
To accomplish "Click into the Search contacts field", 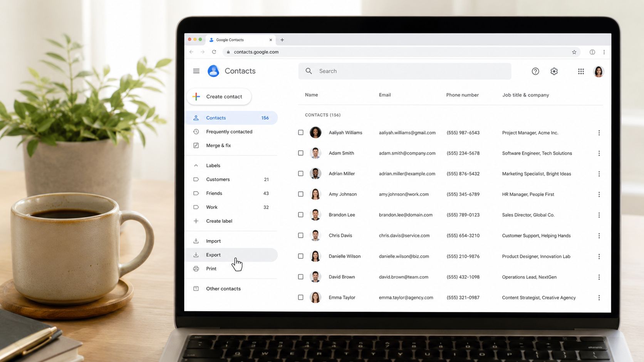I will (405, 71).
